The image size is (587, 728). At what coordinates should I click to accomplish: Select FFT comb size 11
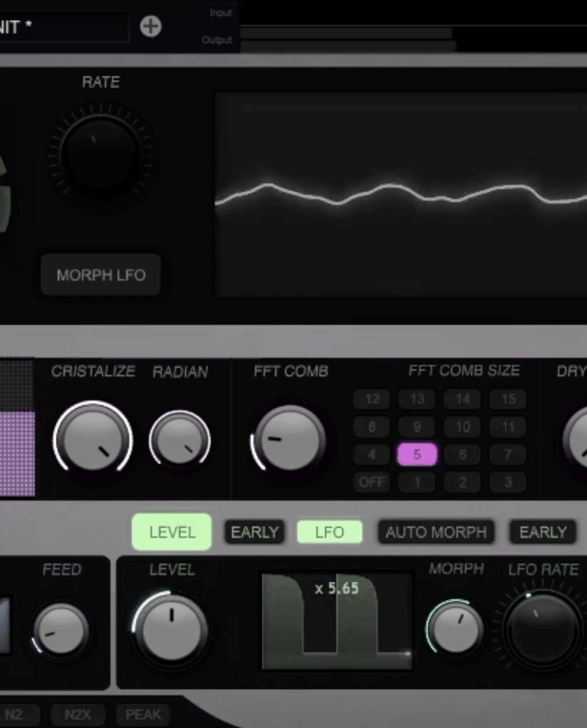pyautogui.click(x=508, y=427)
